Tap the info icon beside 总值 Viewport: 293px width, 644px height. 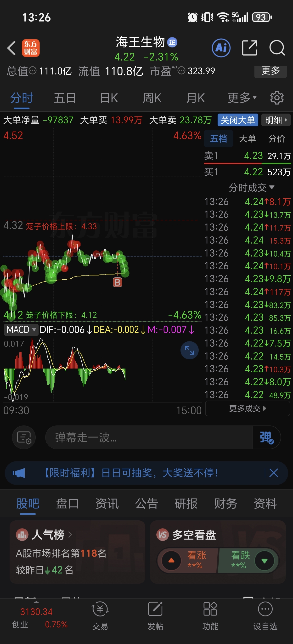33,71
